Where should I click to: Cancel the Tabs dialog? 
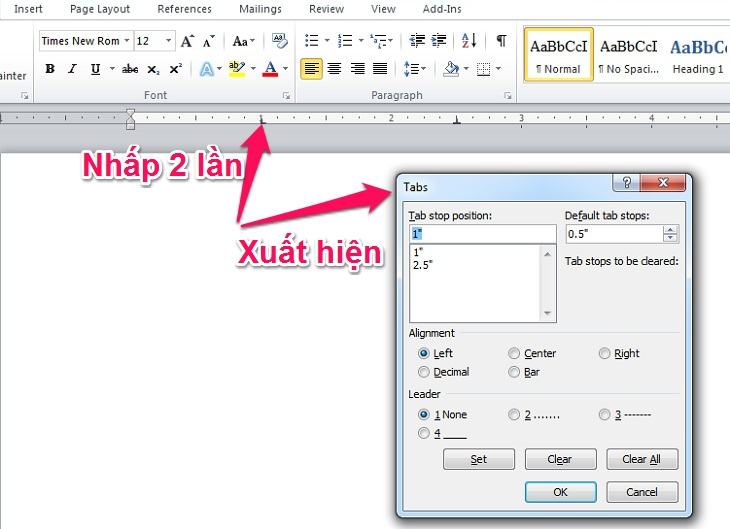pos(642,492)
